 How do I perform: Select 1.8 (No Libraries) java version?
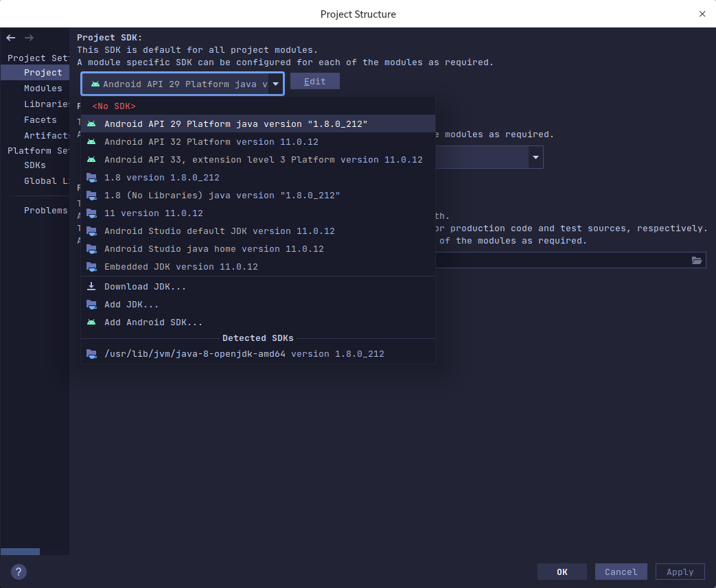[258, 195]
